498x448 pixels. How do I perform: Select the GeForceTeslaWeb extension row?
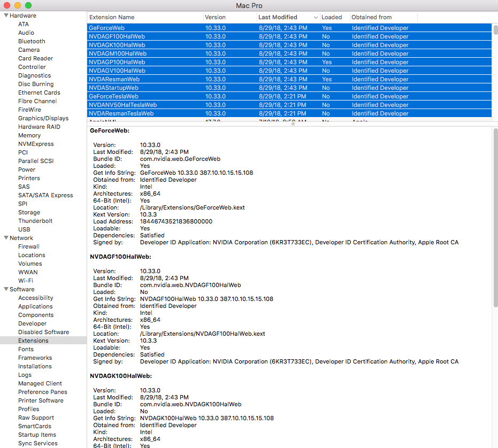point(289,96)
